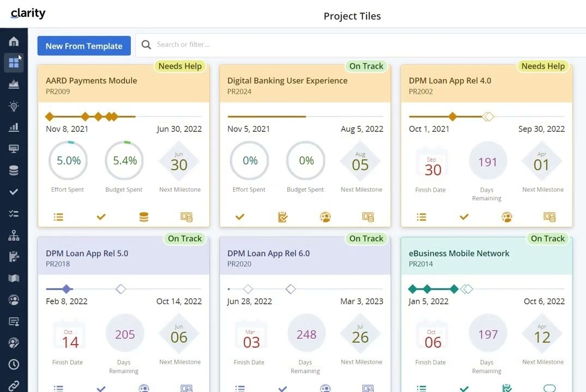Open the folded map icon in sidebar
586x392 pixels.
(x=14, y=279)
